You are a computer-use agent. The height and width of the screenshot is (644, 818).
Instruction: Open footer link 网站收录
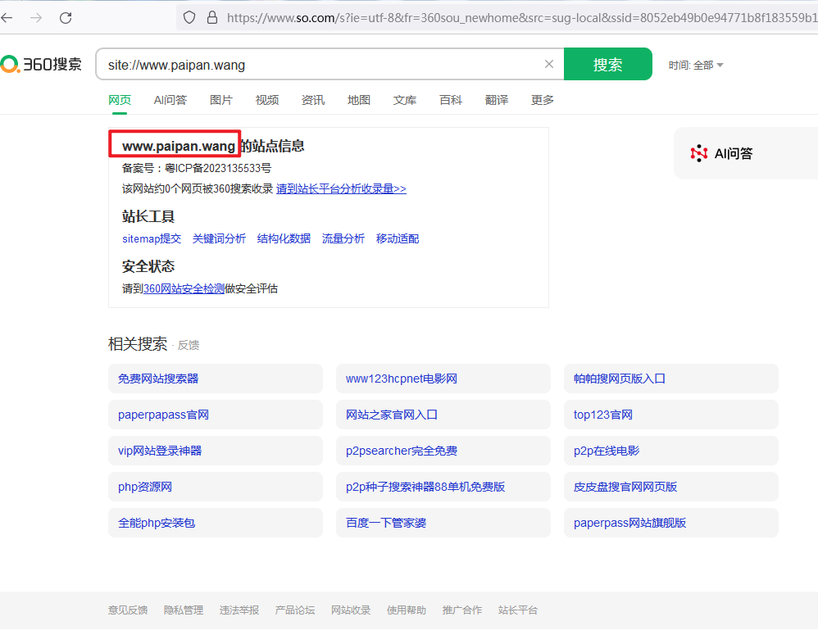[351, 610]
